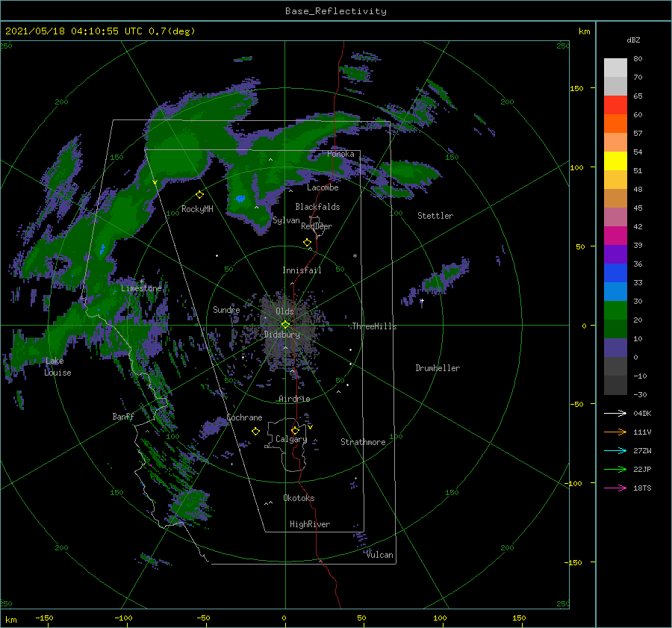Click the yellow diamond marker near RockyMH
Image resolution: width=672 pixels, height=628 pixels.
click(199, 195)
